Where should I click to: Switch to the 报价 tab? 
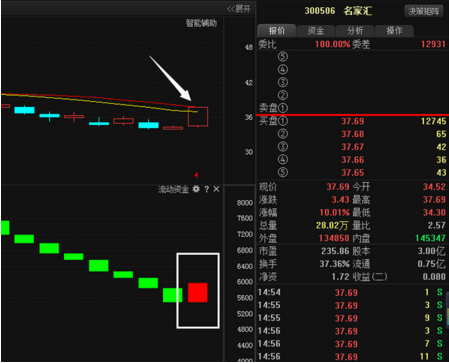[x=277, y=31]
